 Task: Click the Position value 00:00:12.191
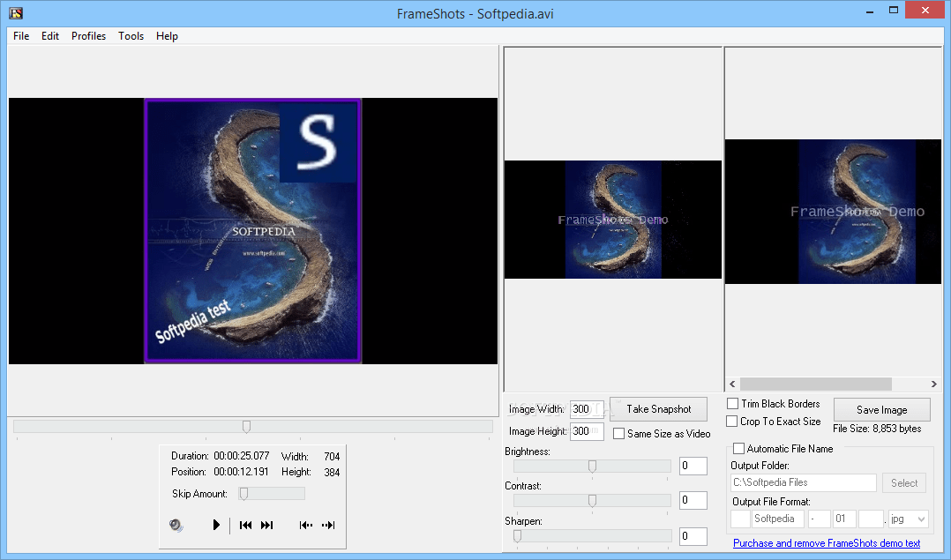click(241, 472)
